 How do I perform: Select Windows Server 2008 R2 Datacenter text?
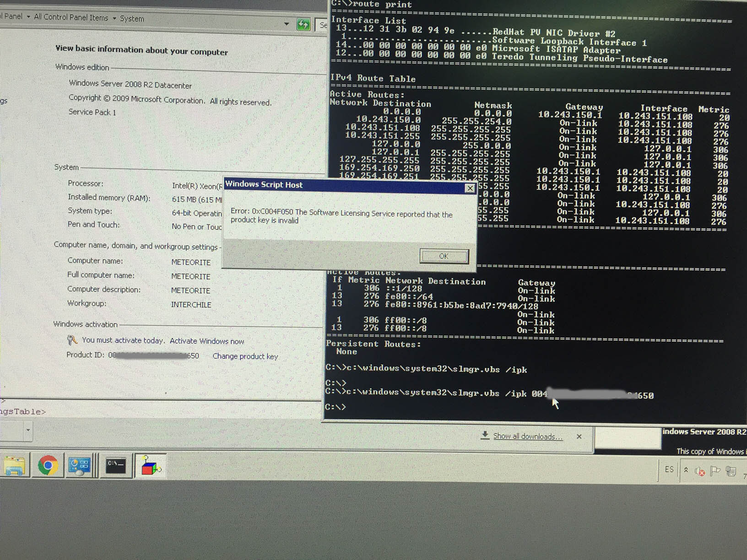pyautogui.click(x=130, y=84)
